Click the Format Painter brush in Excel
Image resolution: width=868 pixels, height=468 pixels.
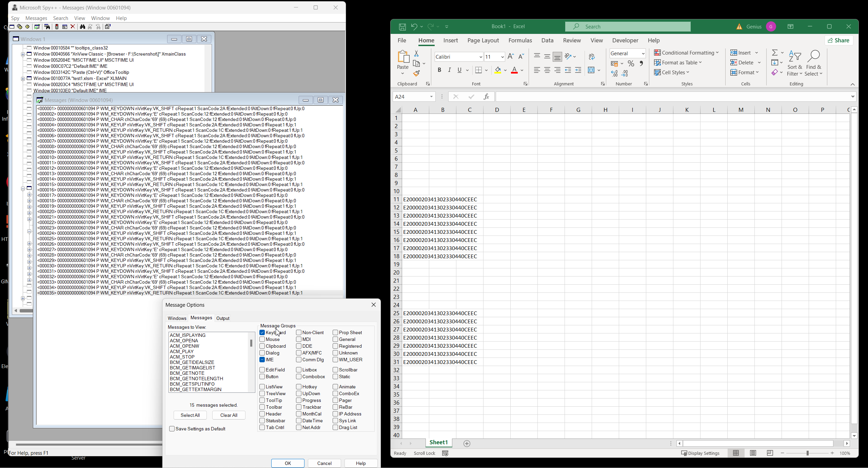pos(417,73)
